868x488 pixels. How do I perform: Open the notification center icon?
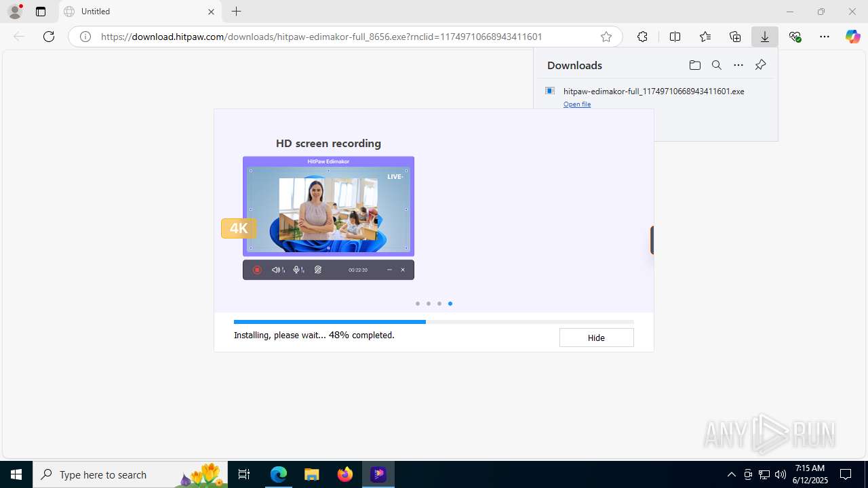coord(846,474)
